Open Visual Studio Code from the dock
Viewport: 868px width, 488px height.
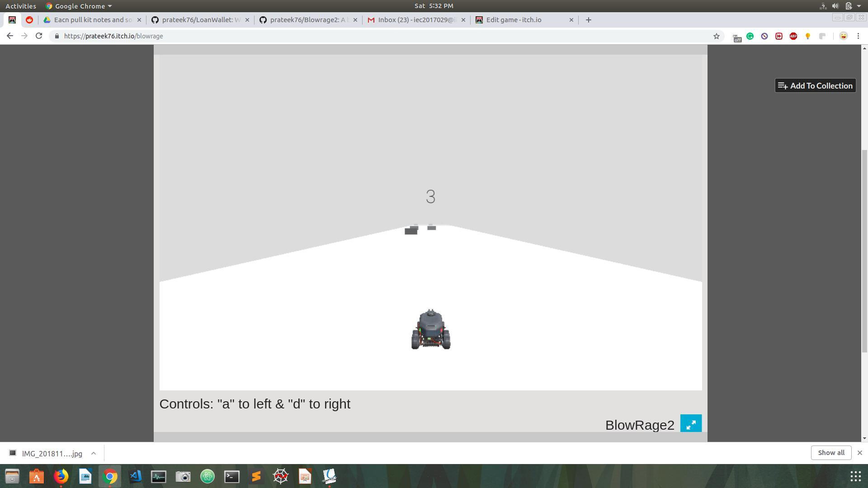click(135, 476)
